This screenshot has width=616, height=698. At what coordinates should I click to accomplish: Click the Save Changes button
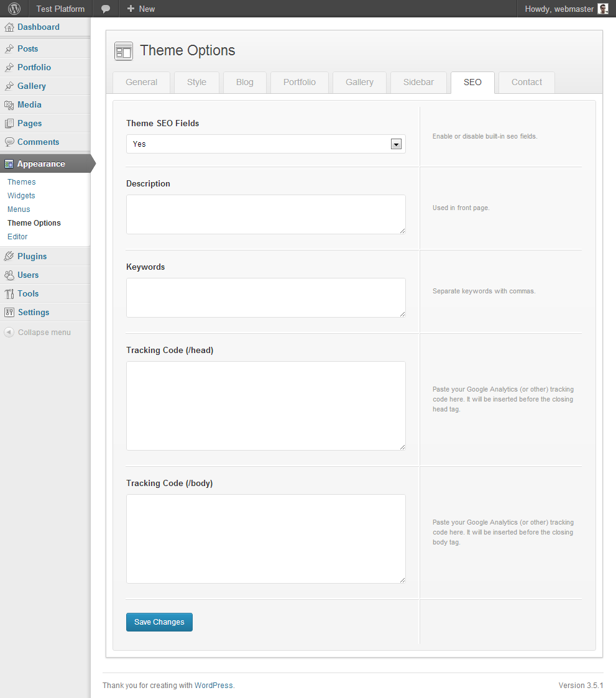159,622
